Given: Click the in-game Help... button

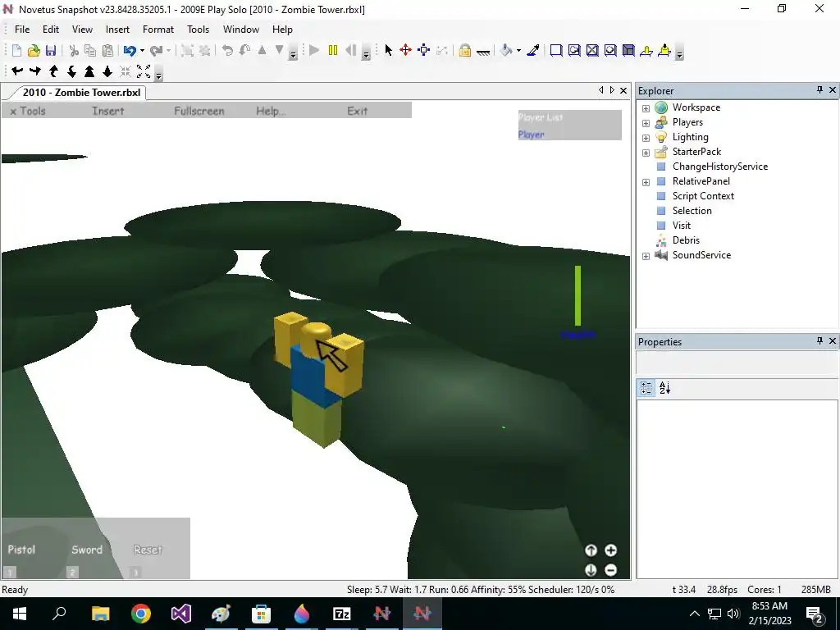Looking at the screenshot, I should pos(271,111).
